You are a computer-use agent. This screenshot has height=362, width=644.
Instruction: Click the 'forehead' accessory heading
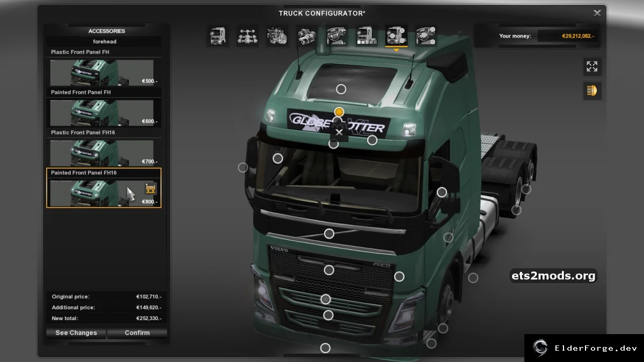(105, 41)
